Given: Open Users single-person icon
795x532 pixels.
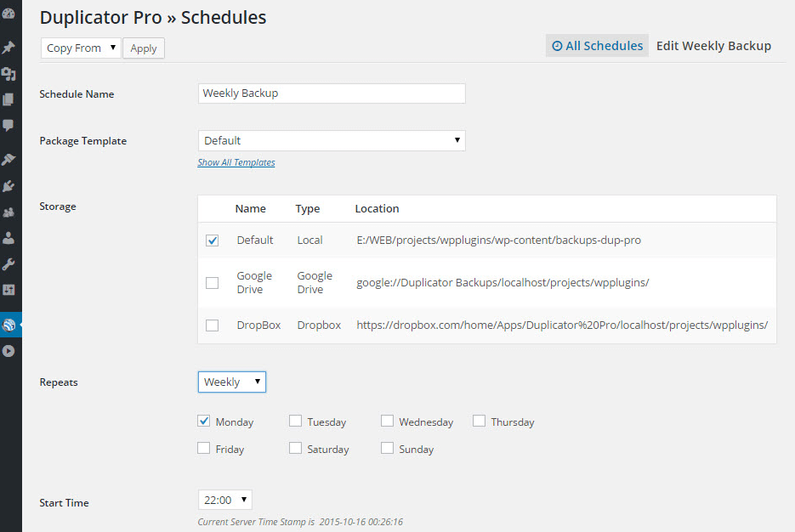Looking at the screenshot, I should pyautogui.click(x=9, y=238).
